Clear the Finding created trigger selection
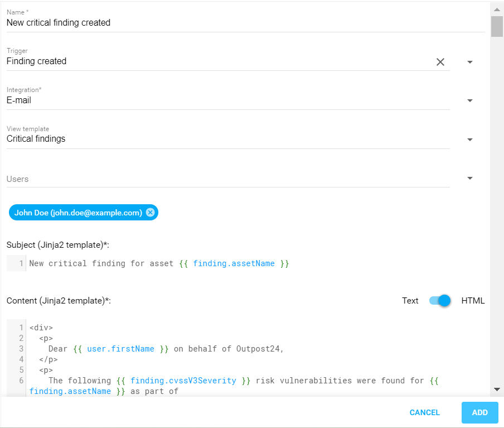This screenshot has width=504, height=428. 440,62
